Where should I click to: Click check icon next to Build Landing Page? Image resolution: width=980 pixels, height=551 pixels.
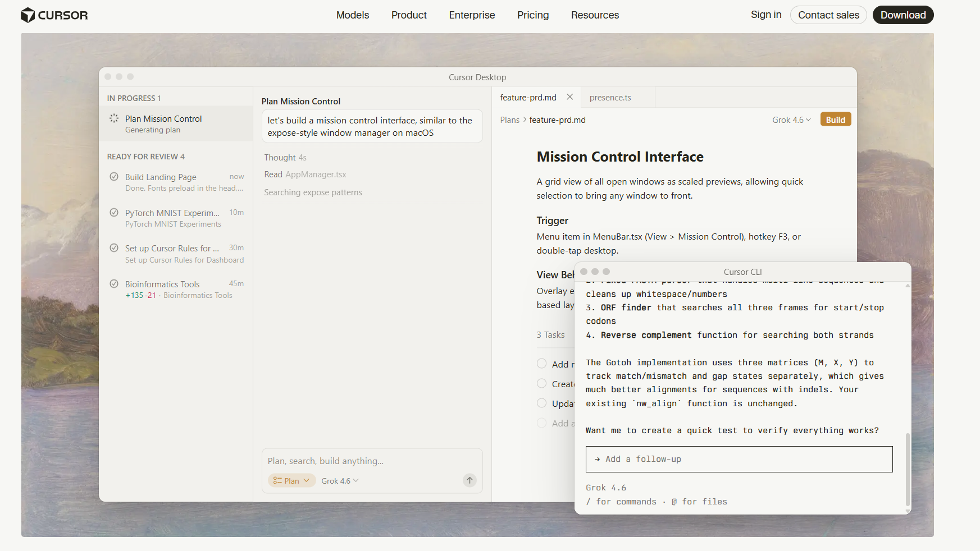pos(114,177)
